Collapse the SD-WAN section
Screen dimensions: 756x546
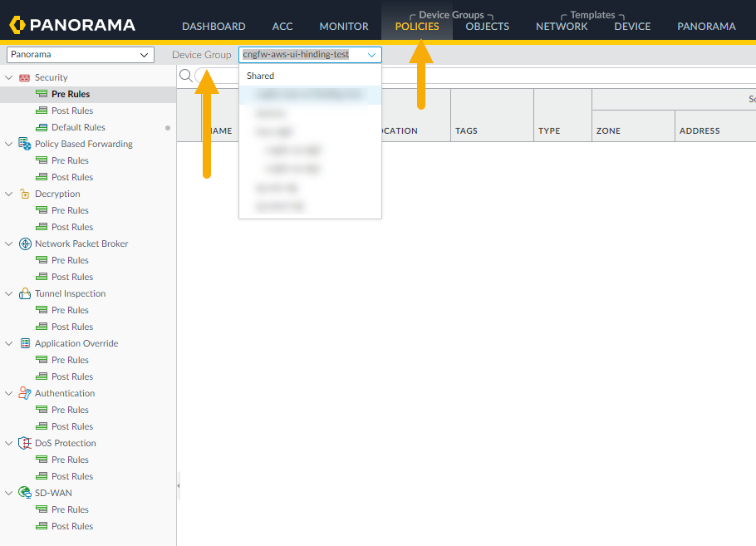8,493
